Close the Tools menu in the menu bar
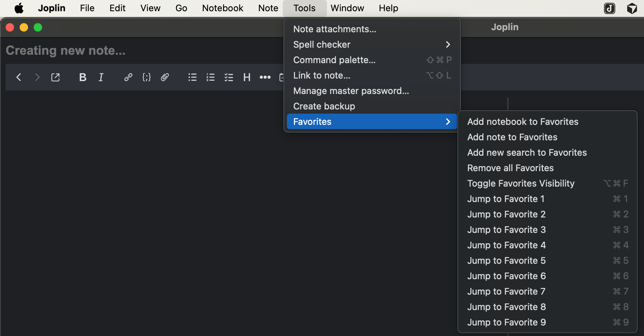This screenshot has width=644, height=336. (x=304, y=8)
